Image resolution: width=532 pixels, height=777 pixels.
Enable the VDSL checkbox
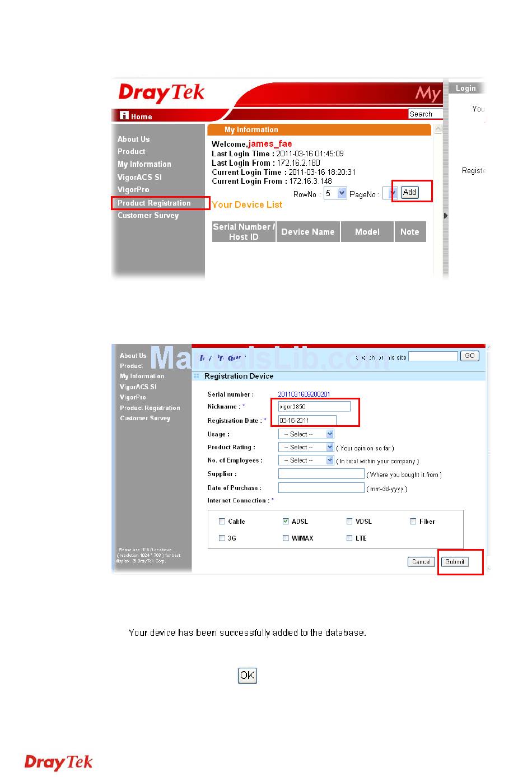coord(350,522)
